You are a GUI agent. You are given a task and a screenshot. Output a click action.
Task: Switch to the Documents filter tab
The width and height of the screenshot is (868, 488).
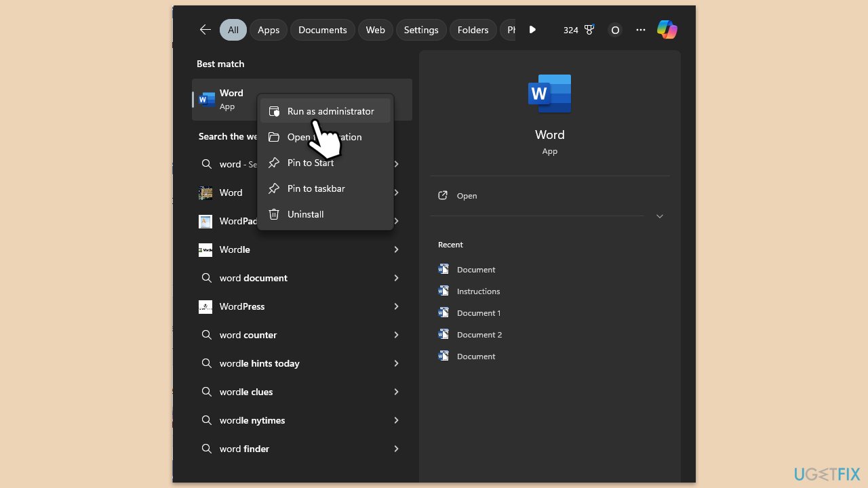point(323,30)
